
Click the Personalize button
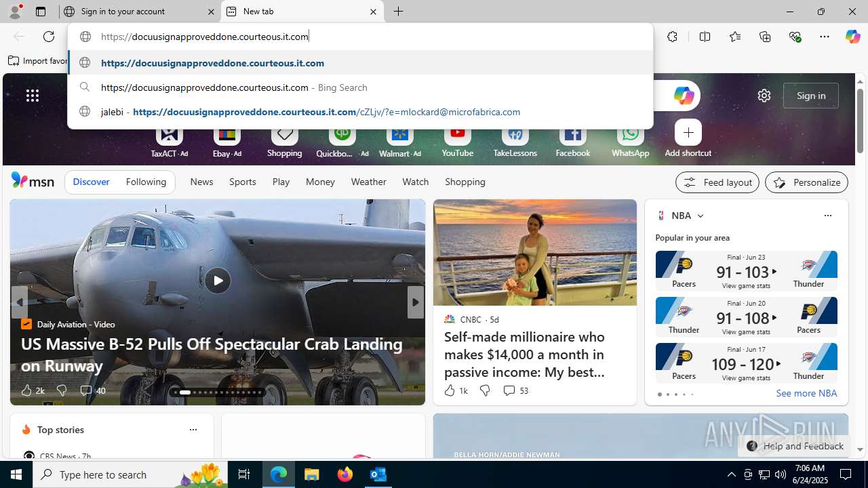click(806, 182)
